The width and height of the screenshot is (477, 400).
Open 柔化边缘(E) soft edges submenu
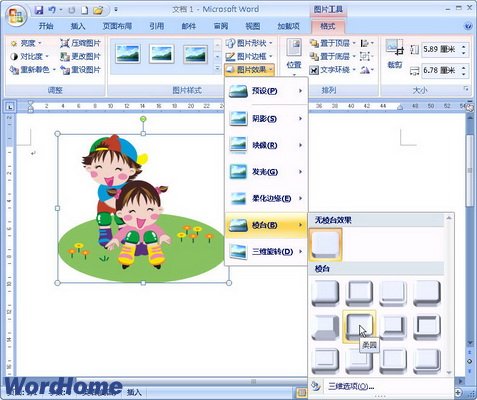pyautogui.click(x=266, y=199)
